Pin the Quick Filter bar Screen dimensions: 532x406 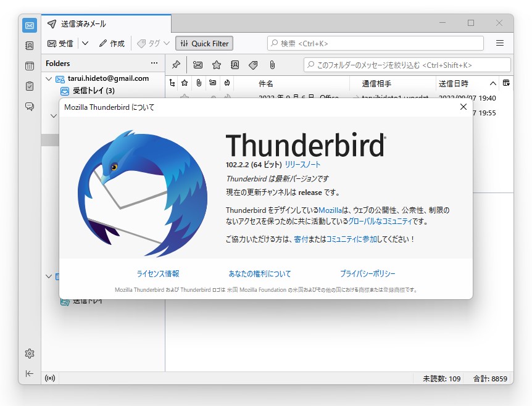tap(176, 65)
